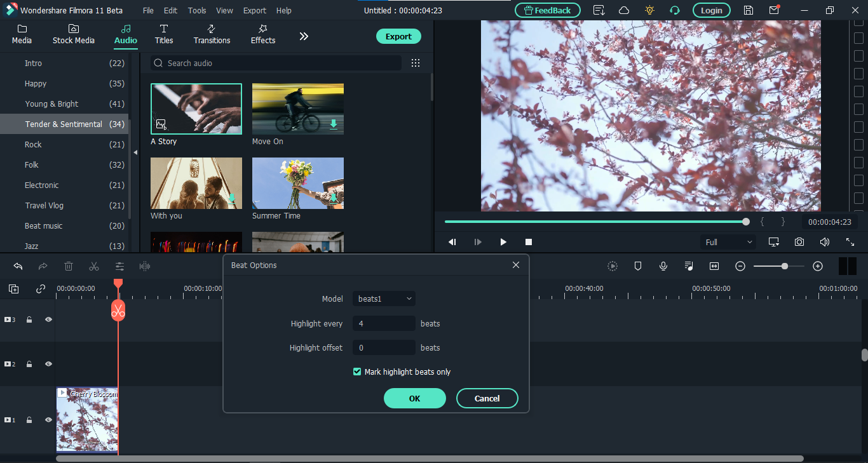The image size is (868, 463).
Task: Click the add track icon
Action: 14,289
